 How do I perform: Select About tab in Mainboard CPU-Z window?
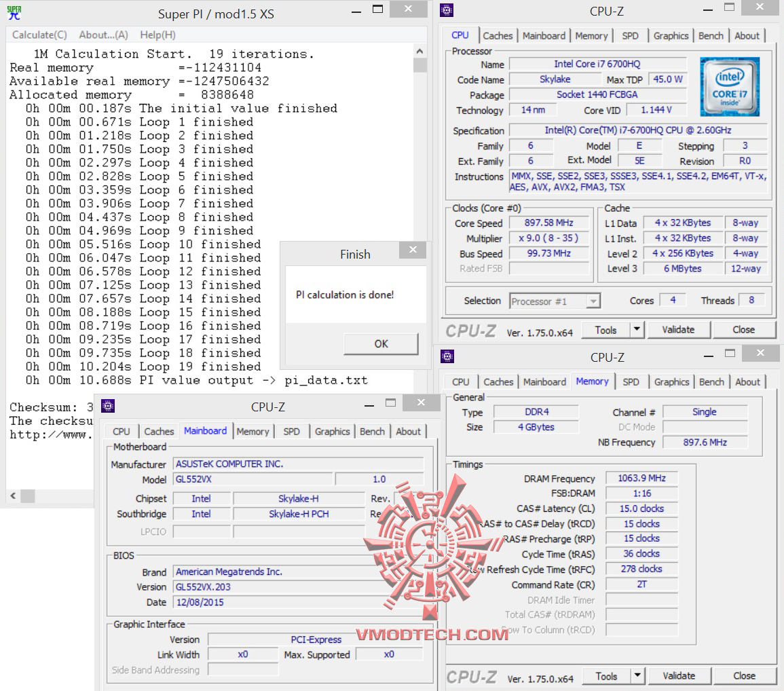(x=408, y=432)
